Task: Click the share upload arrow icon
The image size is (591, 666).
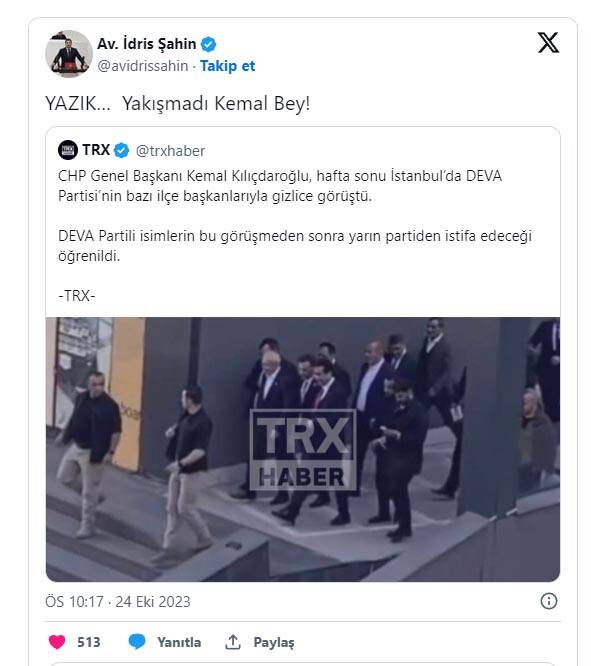Action: (x=233, y=642)
